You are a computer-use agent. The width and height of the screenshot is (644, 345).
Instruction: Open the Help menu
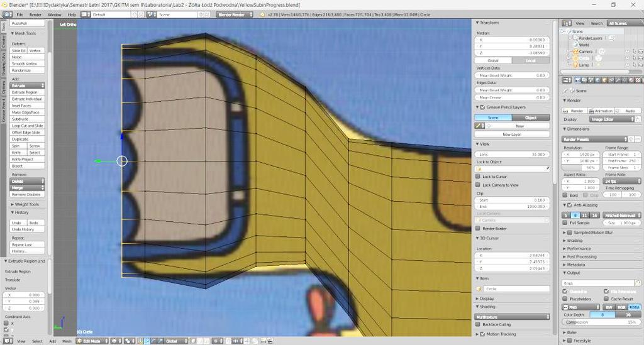[x=72, y=14]
